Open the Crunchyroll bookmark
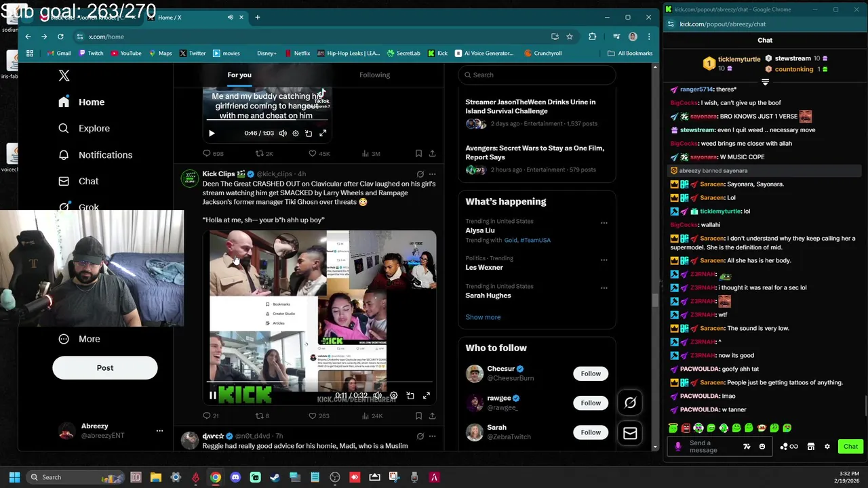The width and height of the screenshot is (868, 488). (x=542, y=53)
